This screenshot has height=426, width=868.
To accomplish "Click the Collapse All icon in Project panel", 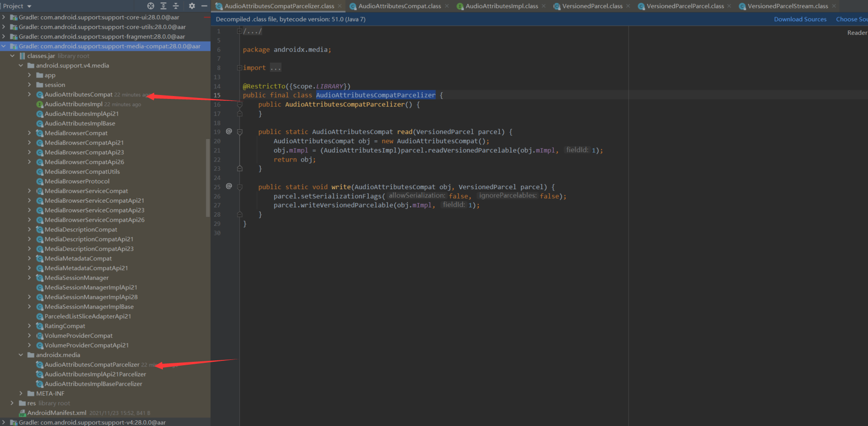I will pyautogui.click(x=176, y=6).
